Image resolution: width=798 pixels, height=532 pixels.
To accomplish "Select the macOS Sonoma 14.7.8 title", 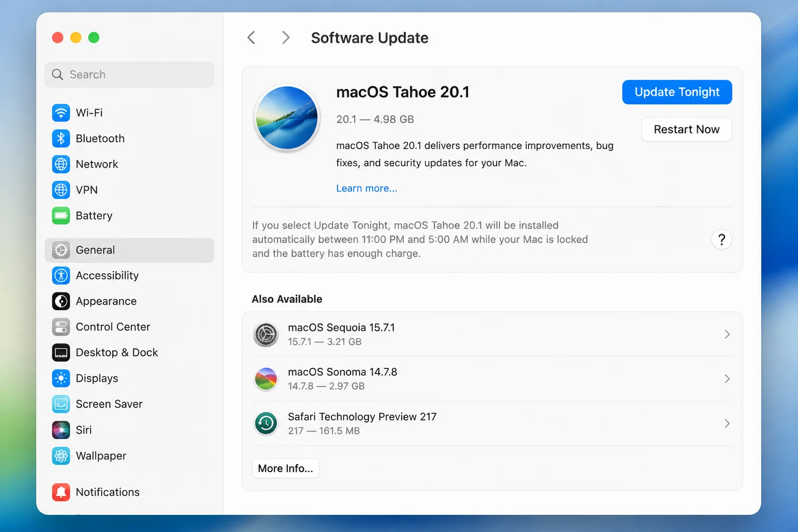I will pos(342,372).
